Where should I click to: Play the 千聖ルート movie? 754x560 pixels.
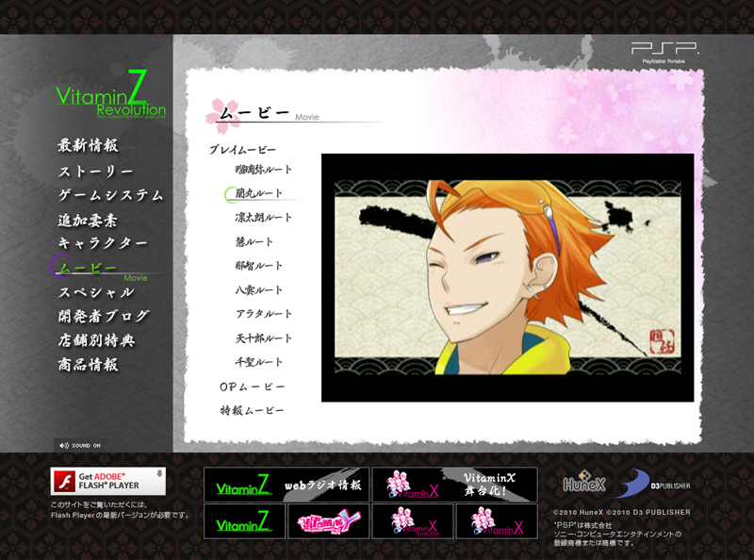[x=258, y=362]
